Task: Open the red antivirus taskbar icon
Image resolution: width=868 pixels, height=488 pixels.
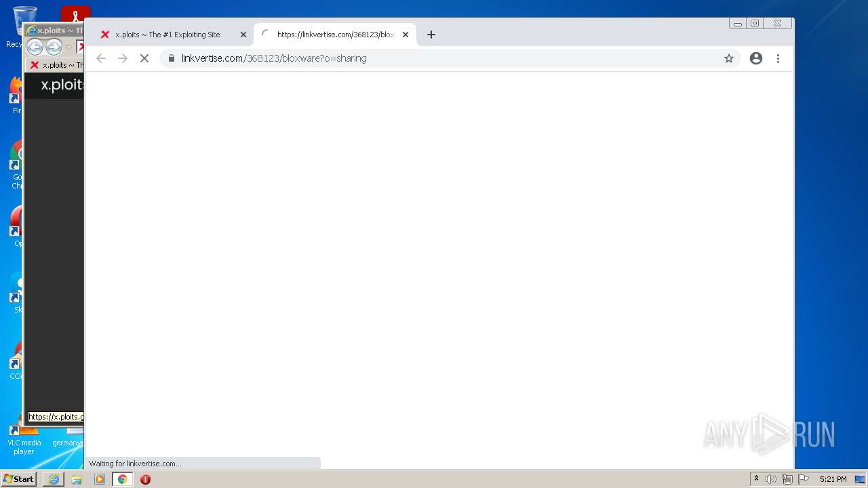Action: pos(145,479)
